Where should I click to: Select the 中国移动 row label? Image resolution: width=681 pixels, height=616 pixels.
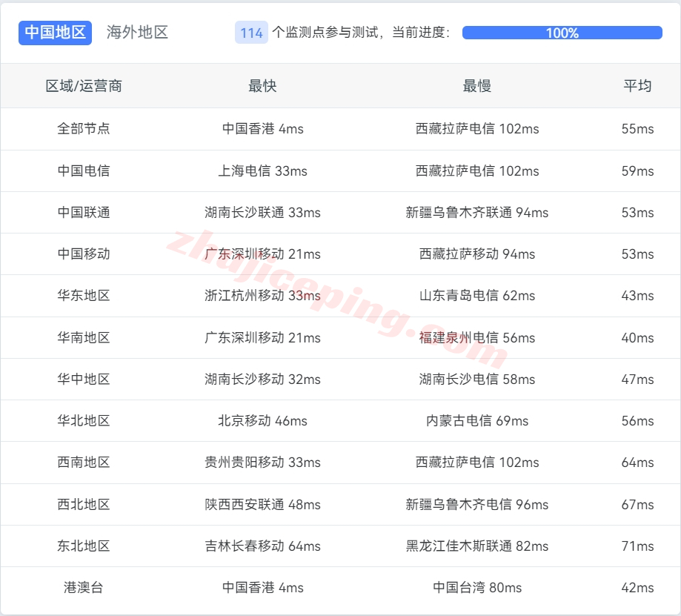[84, 254]
